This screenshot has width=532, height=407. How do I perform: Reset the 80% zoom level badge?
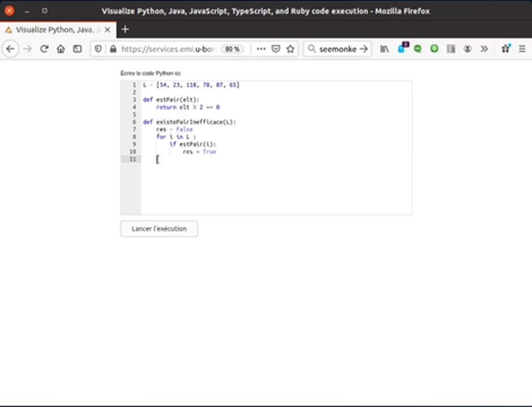[x=232, y=49]
